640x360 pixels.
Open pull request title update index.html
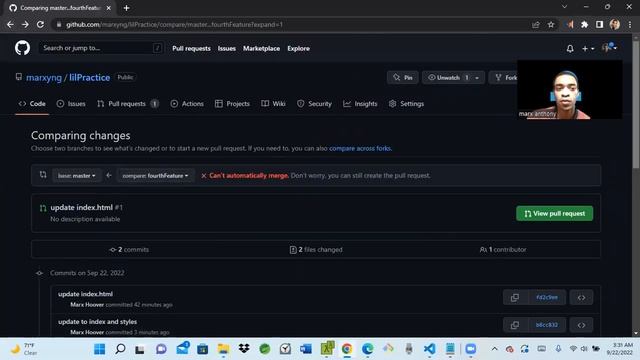pos(82,208)
